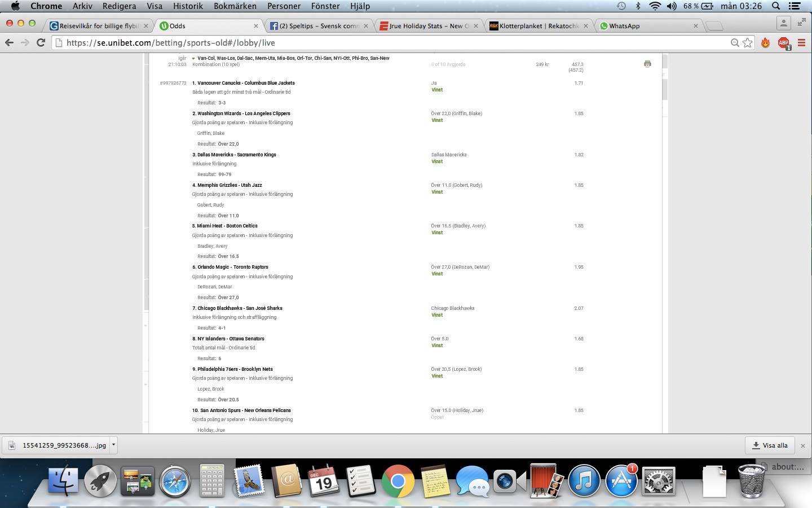Open Notification Center list icon
This screenshot has height=508, width=812.
[795, 6]
